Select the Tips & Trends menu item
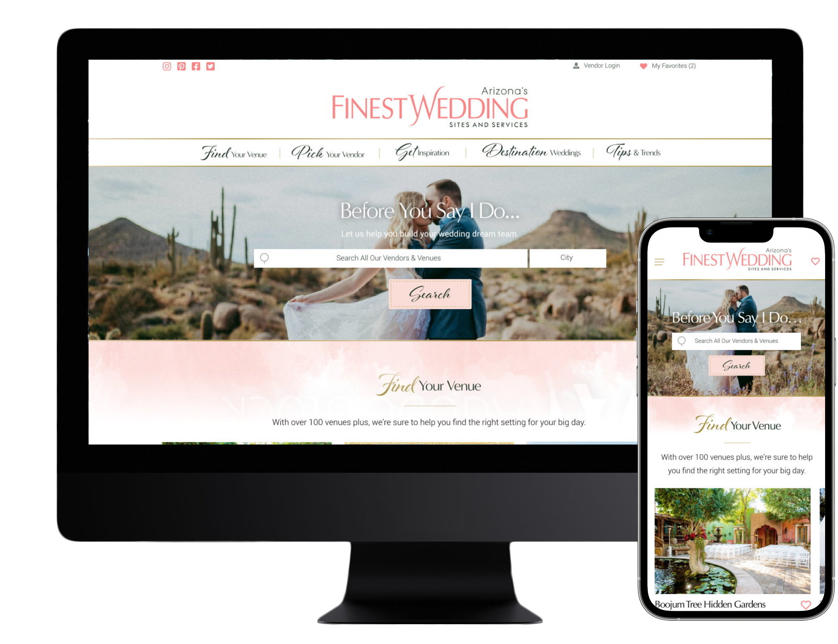The height and width of the screenshot is (644, 838). pos(633,152)
